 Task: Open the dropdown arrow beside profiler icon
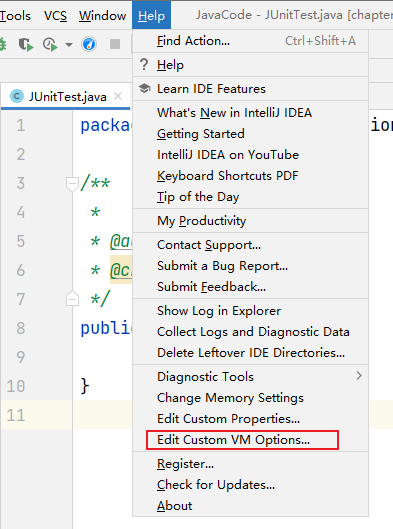pyautogui.click(x=69, y=44)
